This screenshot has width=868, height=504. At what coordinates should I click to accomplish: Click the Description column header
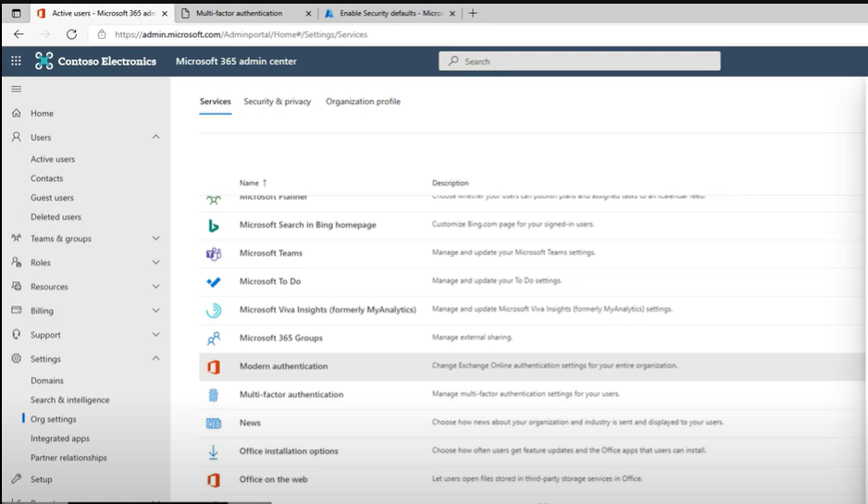click(450, 183)
